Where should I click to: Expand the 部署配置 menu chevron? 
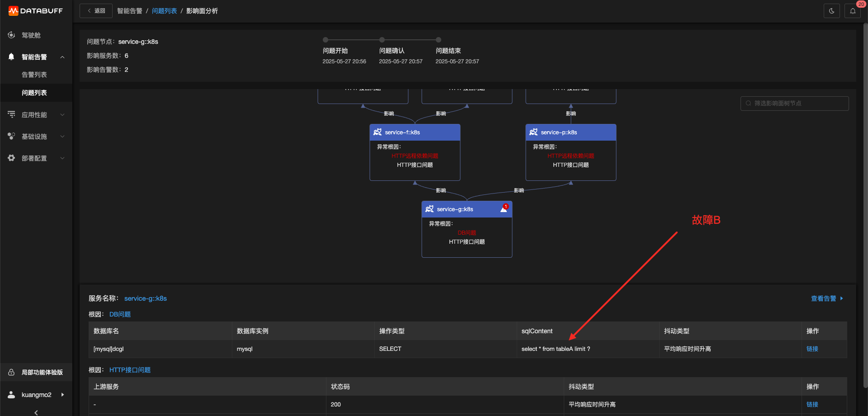(x=62, y=158)
